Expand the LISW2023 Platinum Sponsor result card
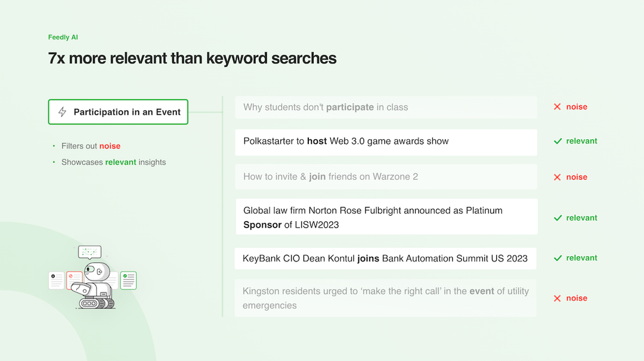Viewport: 644px width, 361px height. pos(386,217)
